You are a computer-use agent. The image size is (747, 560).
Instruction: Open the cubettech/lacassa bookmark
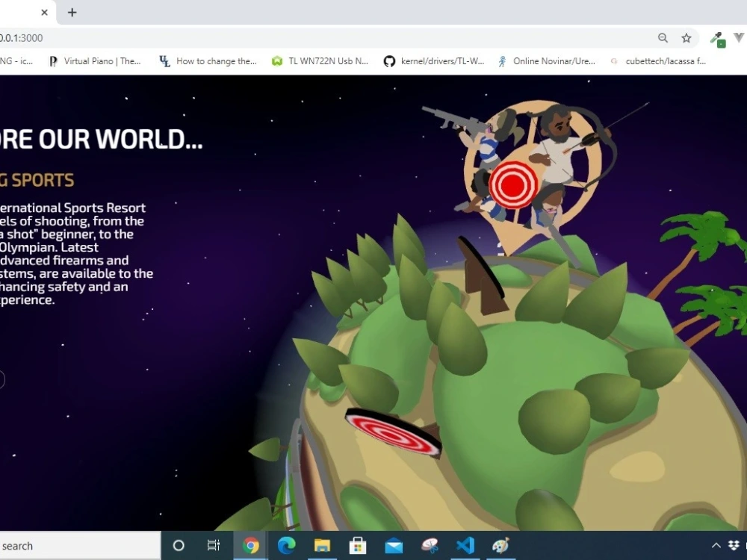coord(658,61)
